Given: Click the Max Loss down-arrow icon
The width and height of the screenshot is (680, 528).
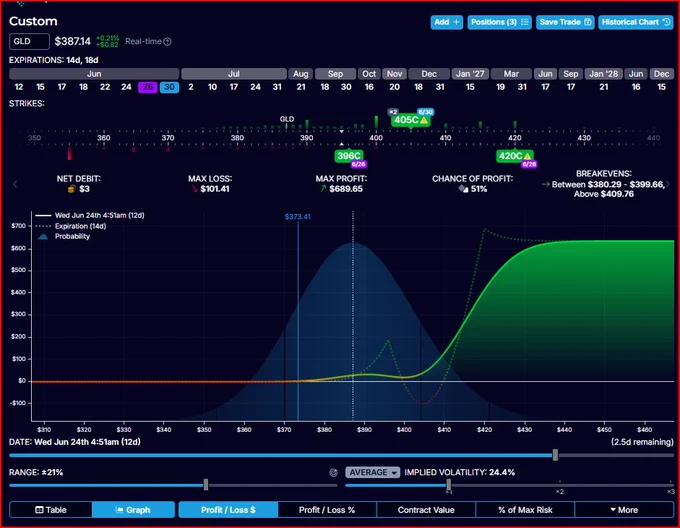Looking at the screenshot, I should tap(195, 189).
